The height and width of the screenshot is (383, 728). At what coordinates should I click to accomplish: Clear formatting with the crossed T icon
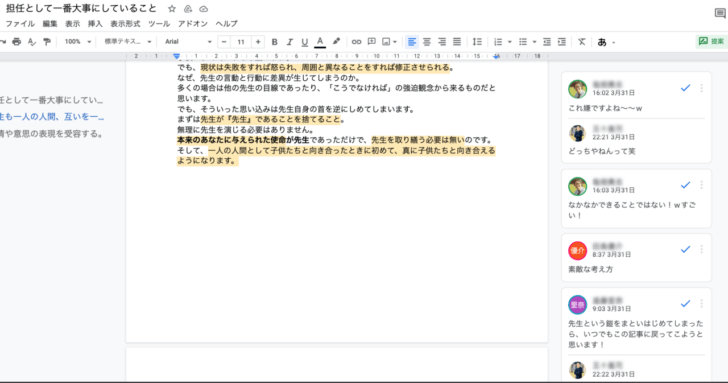coord(582,42)
